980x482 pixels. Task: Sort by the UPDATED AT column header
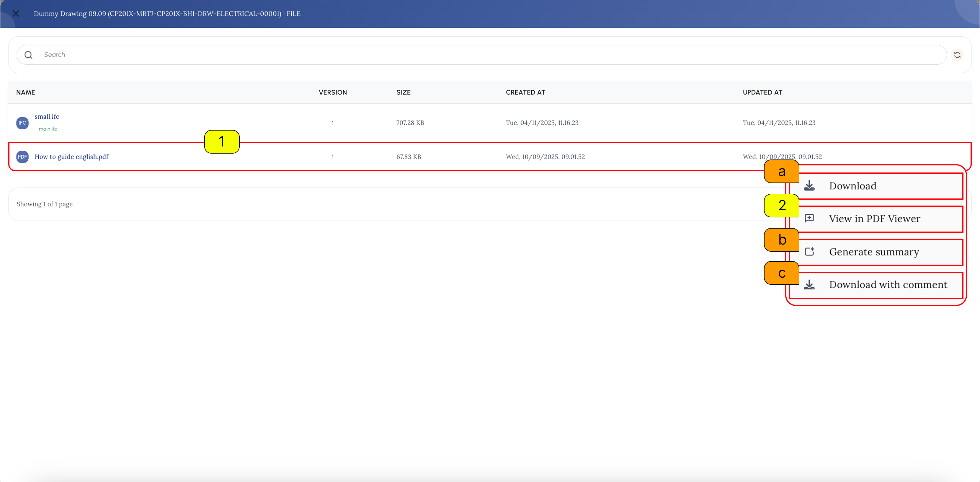[762, 92]
